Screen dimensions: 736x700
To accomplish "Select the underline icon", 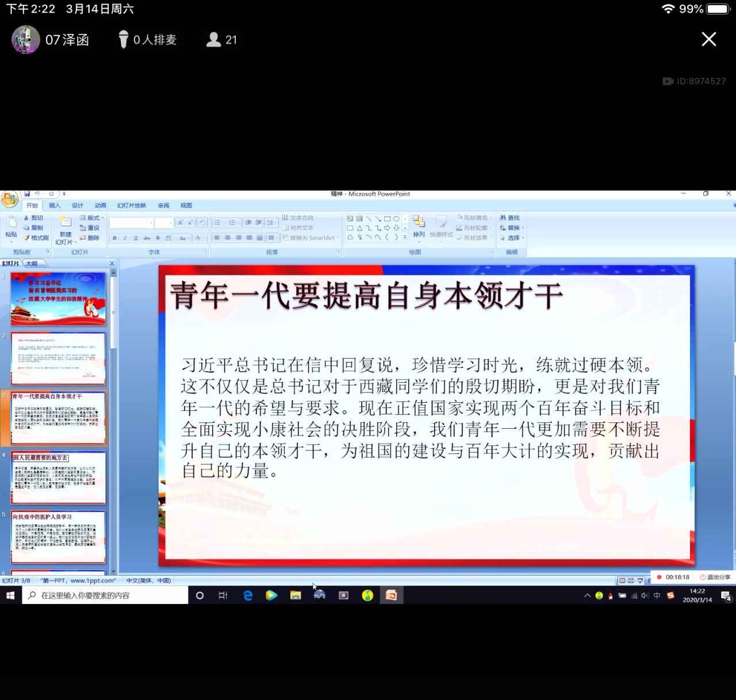I will click(135, 238).
